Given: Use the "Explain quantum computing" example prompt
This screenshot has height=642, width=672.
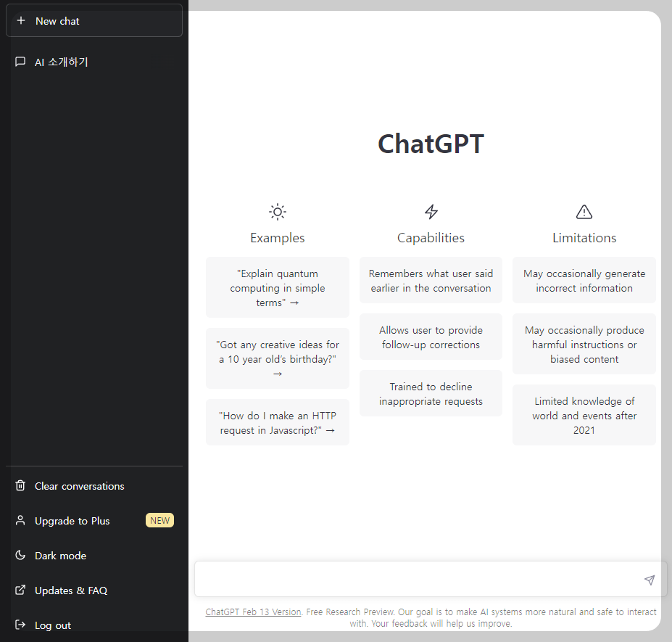Looking at the screenshot, I should [278, 287].
